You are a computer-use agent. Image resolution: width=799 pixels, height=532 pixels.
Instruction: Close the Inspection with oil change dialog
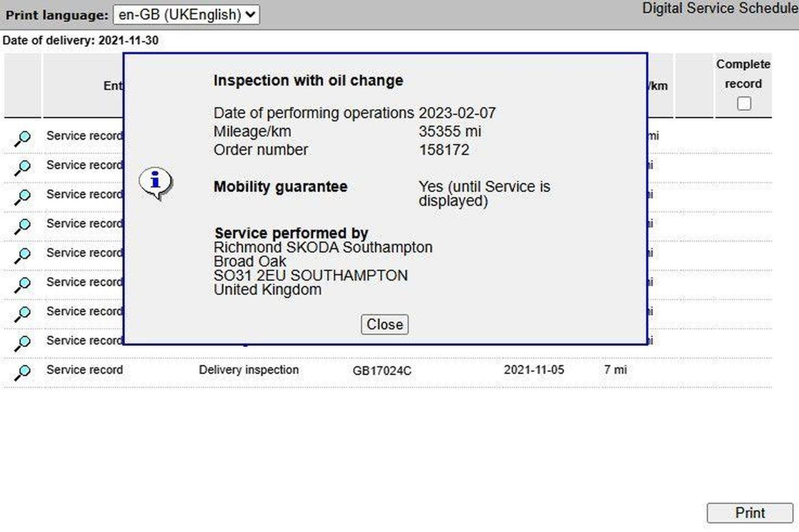(385, 325)
